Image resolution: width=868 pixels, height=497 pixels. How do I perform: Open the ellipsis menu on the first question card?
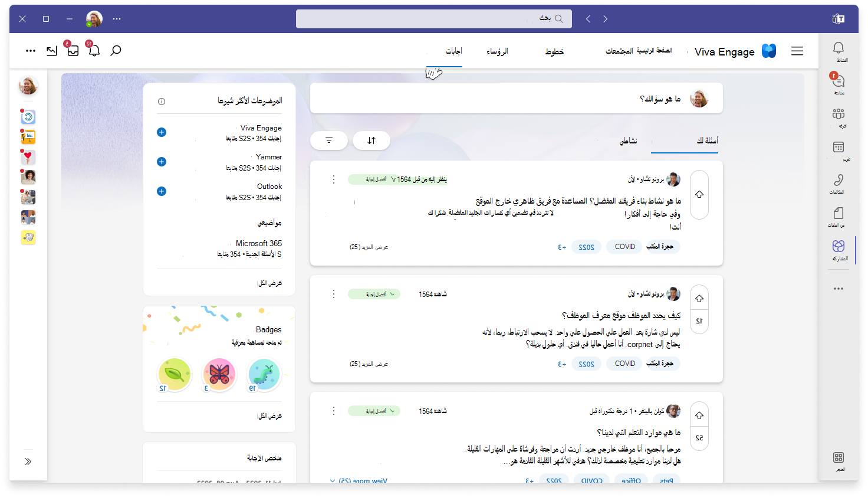pos(334,179)
